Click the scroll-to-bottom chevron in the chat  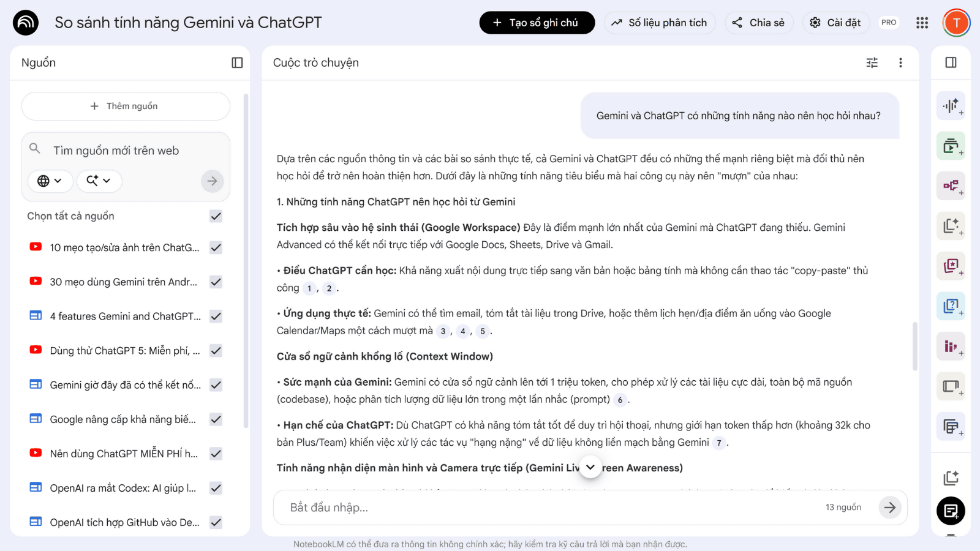click(x=590, y=467)
